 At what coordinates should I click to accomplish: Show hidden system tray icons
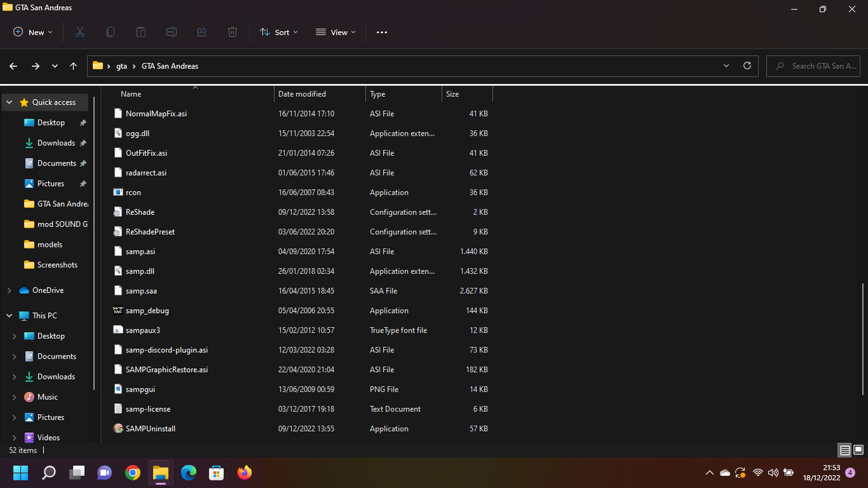[709, 472]
